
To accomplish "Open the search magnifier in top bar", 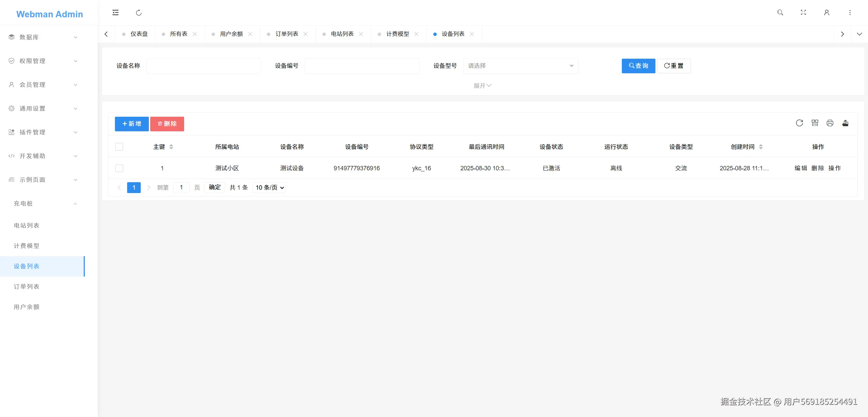I will click(780, 13).
